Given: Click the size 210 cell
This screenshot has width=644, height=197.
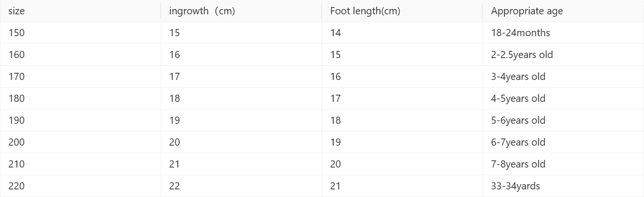Looking at the screenshot, I should [17, 164].
